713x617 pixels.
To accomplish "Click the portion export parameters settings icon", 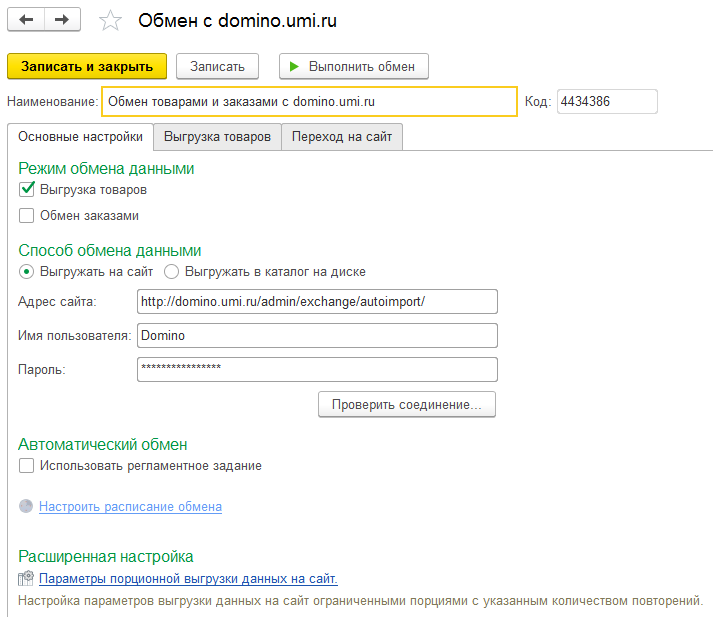I will pyautogui.click(x=26, y=578).
